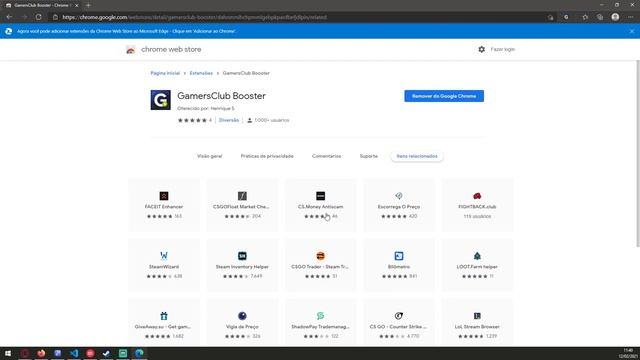Open the CS.Money Antiscam extension icon
This screenshot has height=360, width=640.
[x=320, y=196]
